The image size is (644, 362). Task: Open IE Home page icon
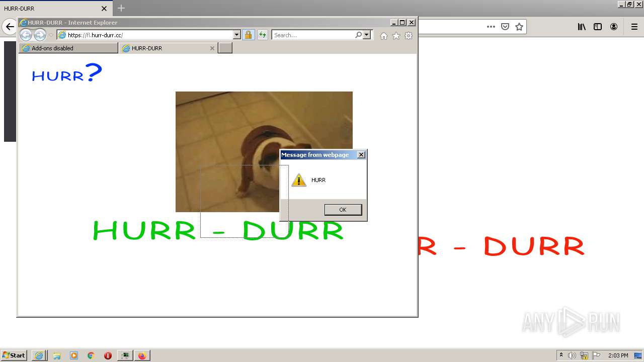tap(384, 36)
